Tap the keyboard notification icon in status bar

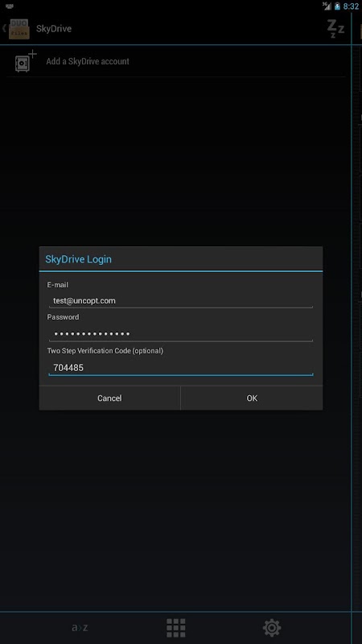click(x=10, y=6)
